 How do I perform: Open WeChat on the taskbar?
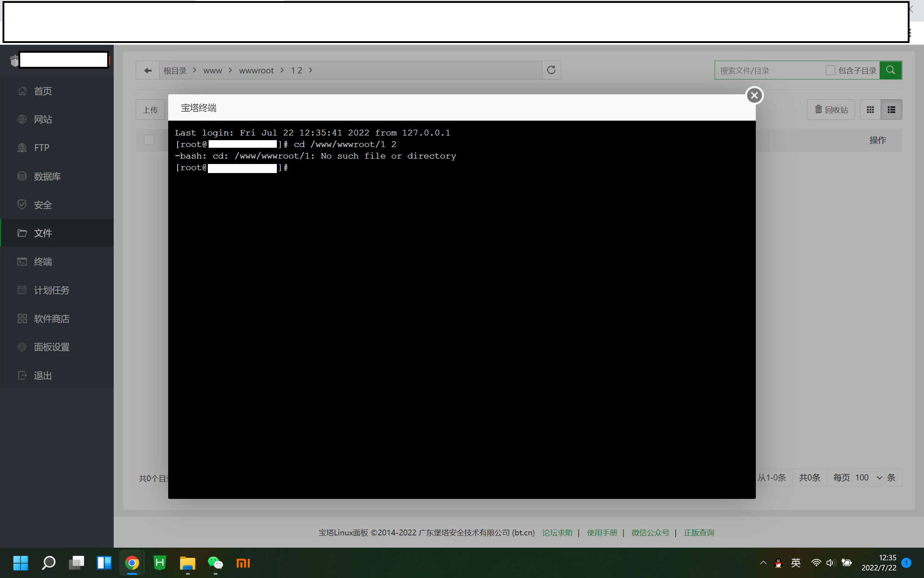(215, 563)
